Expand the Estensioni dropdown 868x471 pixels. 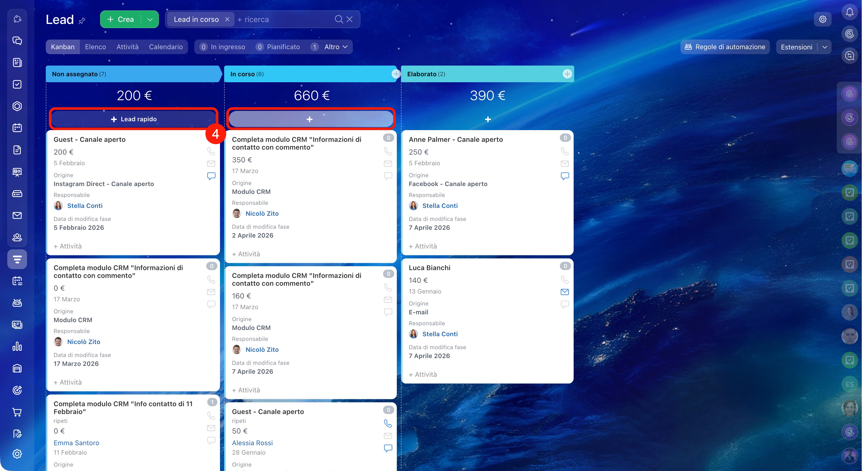(x=825, y=47)
